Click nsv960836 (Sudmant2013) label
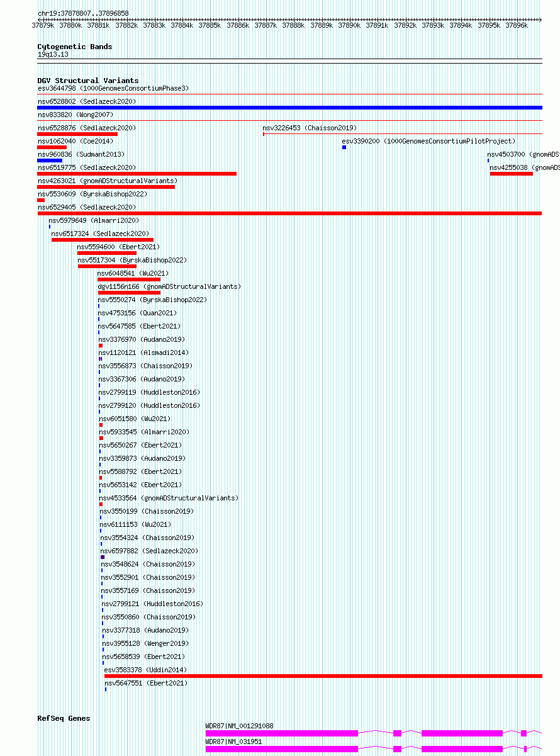560x756 pixels. pyautogui.click(x=81, y=155)
